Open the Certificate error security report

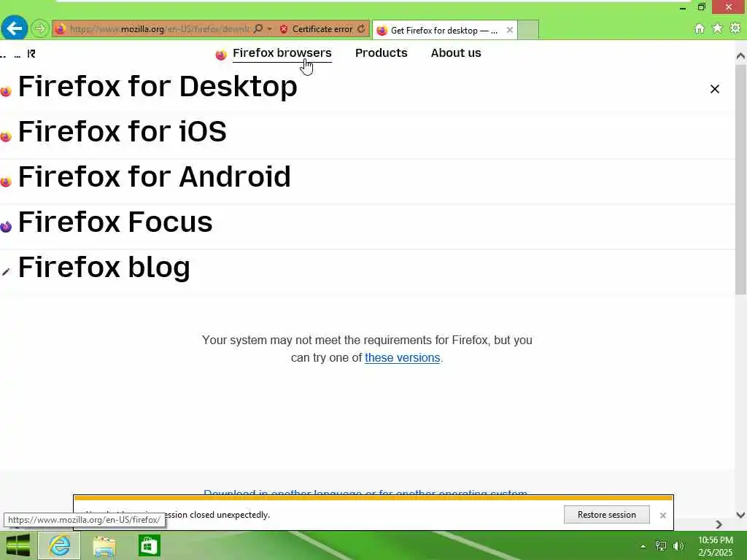[x=317, y=29]
